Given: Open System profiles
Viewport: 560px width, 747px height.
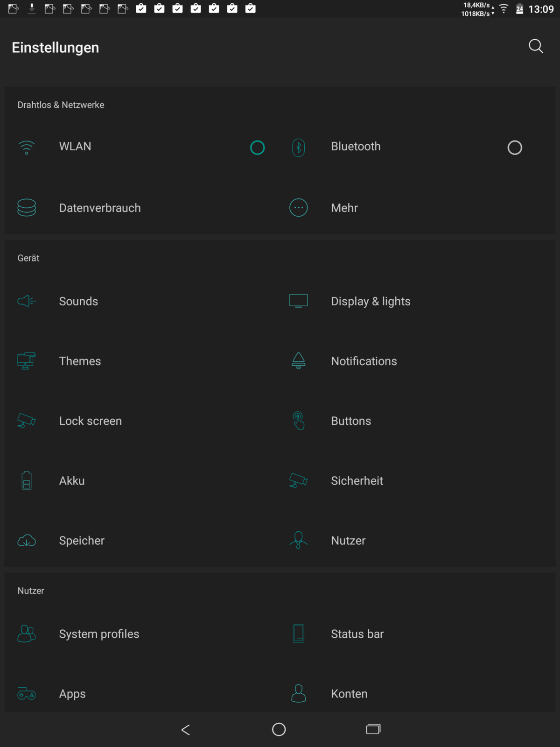Looking at the screenshot, I should pos(99,634).
